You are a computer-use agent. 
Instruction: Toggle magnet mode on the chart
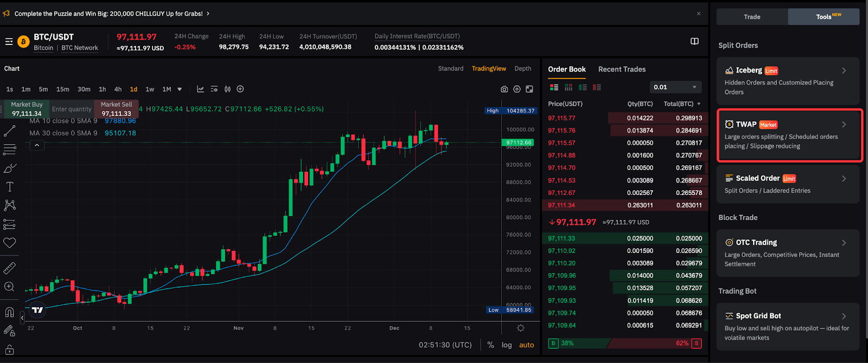tap(10, 312)
